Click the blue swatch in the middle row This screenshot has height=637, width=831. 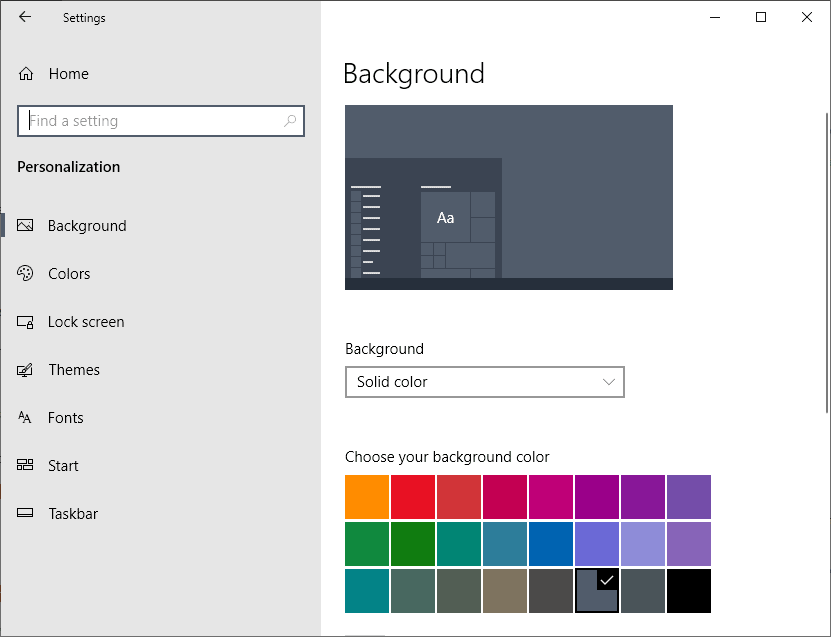(x=550, y=544)
